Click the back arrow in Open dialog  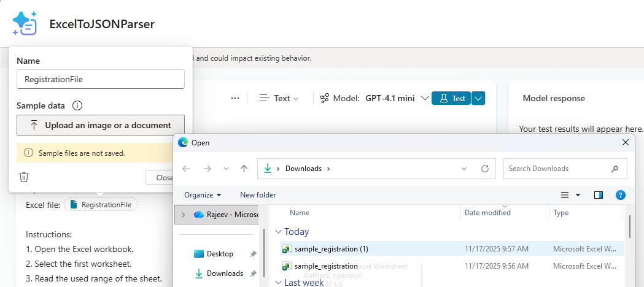pyautogui.click(x=186, y=169)
